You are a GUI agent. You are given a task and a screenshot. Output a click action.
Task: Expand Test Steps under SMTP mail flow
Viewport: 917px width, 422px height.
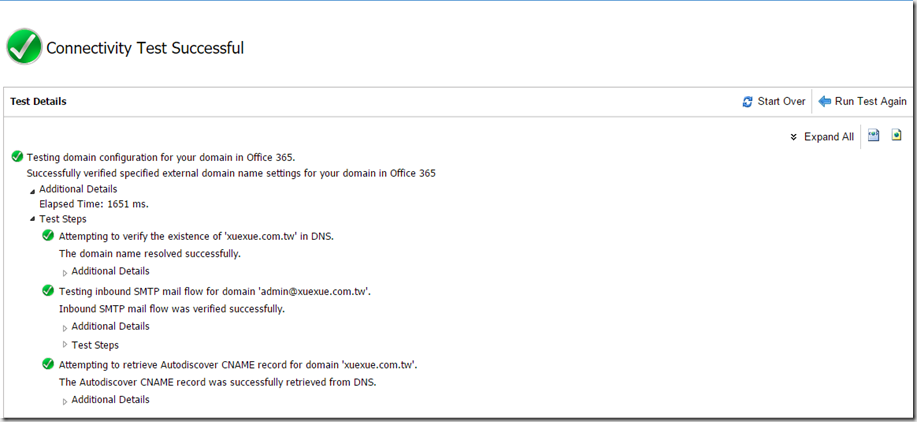66,345
